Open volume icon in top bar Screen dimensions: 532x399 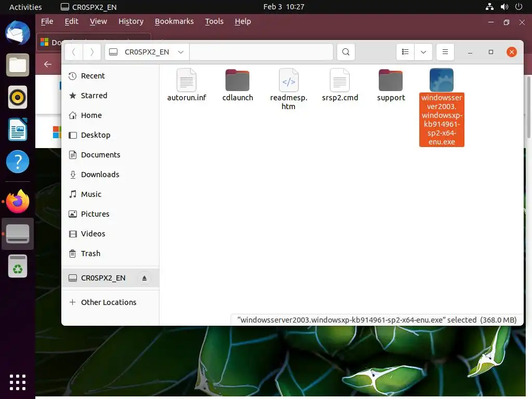(504, 7)
